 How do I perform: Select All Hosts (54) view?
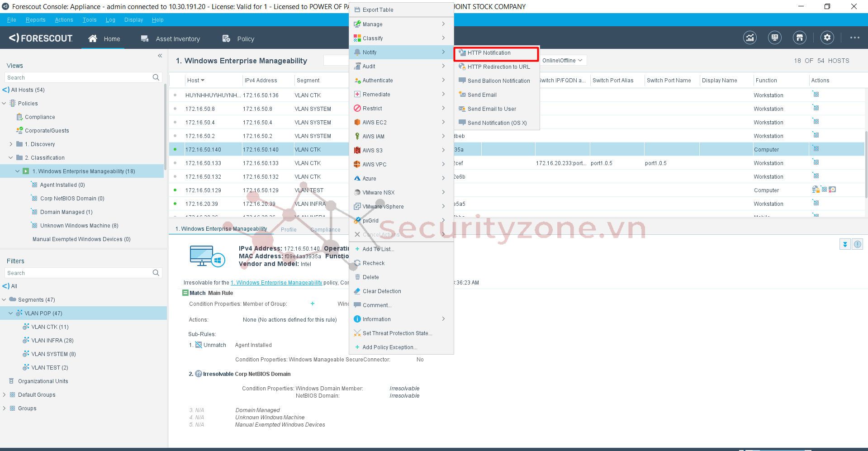coord(28,90)
